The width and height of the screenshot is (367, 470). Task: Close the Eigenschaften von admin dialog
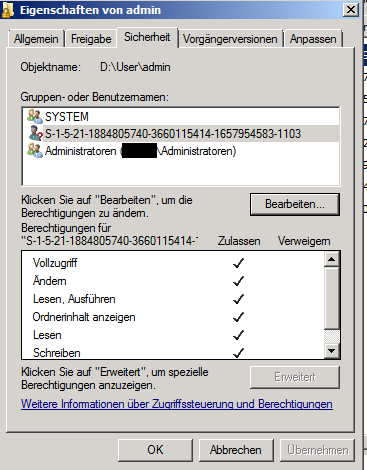coord(351,10)
